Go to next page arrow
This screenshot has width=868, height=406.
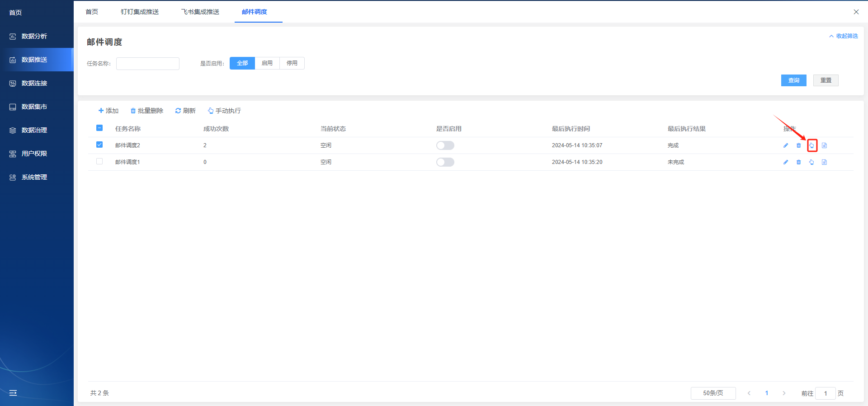tap(784, 393)
